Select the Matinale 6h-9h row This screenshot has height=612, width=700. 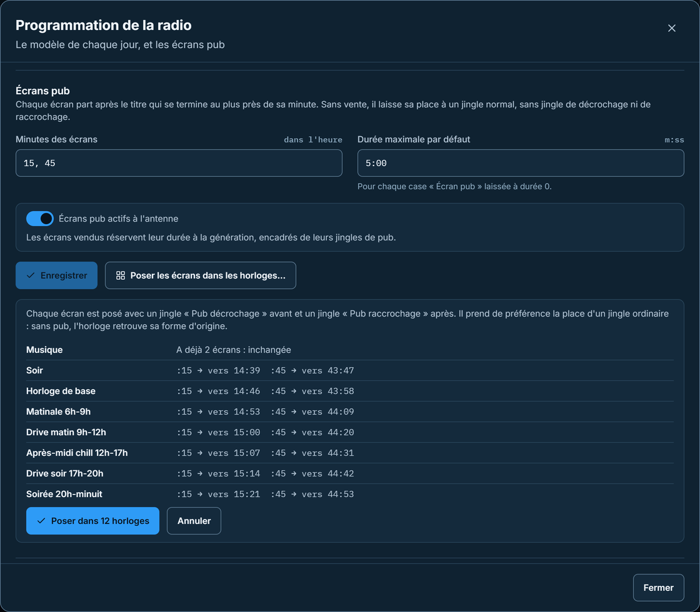click(x=349, y=412)
